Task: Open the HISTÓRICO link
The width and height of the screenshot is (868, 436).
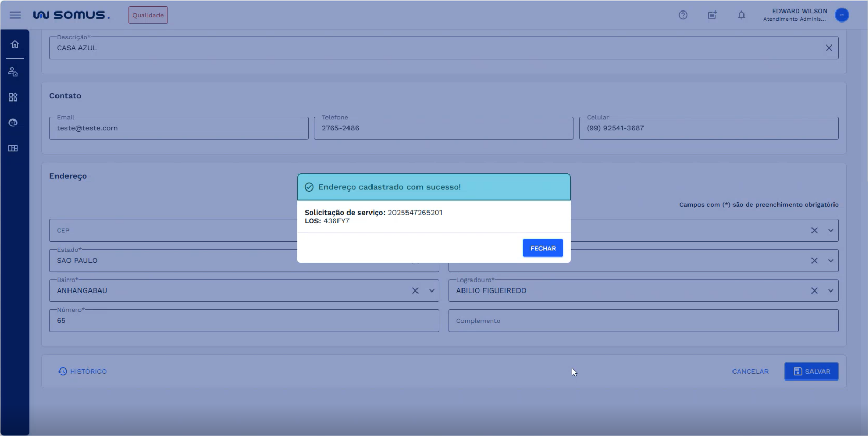Action: (83, 371)
